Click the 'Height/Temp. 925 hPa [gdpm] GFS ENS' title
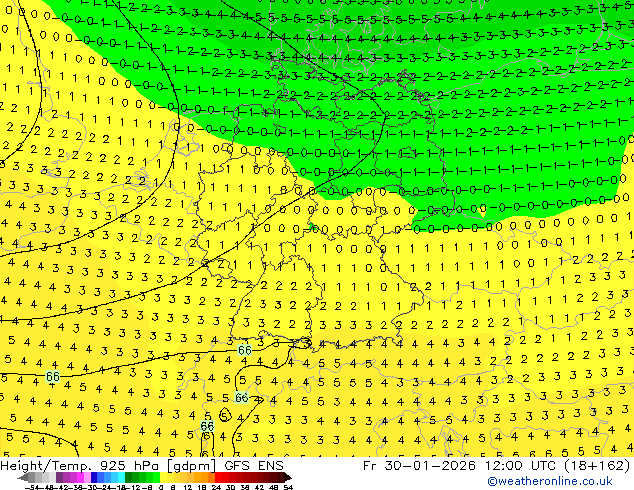Screen dimensions: 634x490 [x=142, y=466]
